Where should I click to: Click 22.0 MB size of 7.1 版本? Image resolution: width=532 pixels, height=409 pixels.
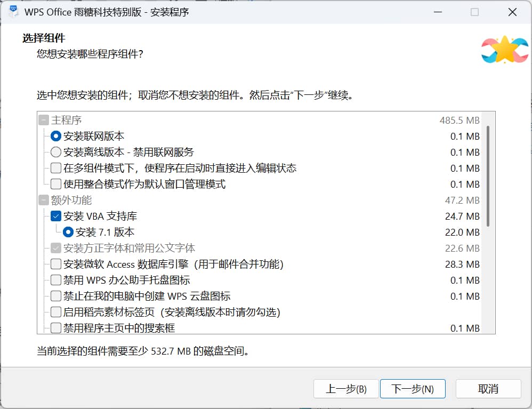(x=462, y=232)
